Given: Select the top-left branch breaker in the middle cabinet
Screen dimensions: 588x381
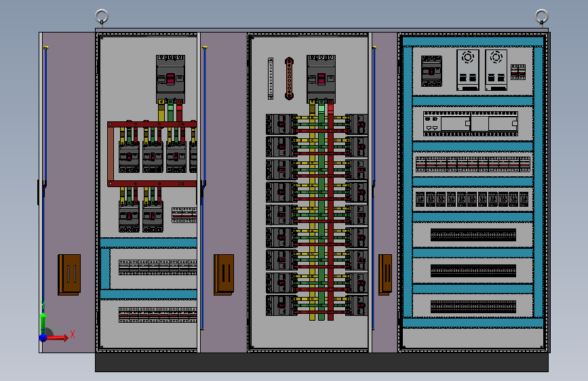Looking at the screenshot, I should click(281, 124).
